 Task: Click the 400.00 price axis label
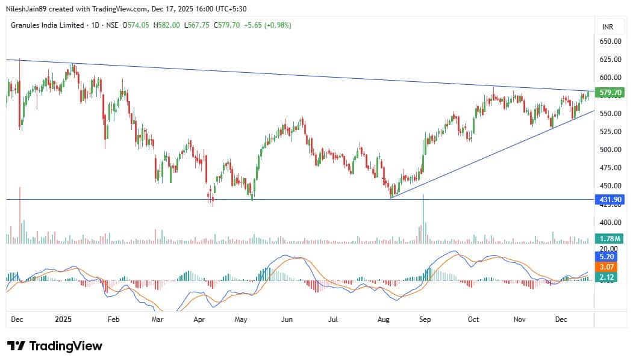610,222
